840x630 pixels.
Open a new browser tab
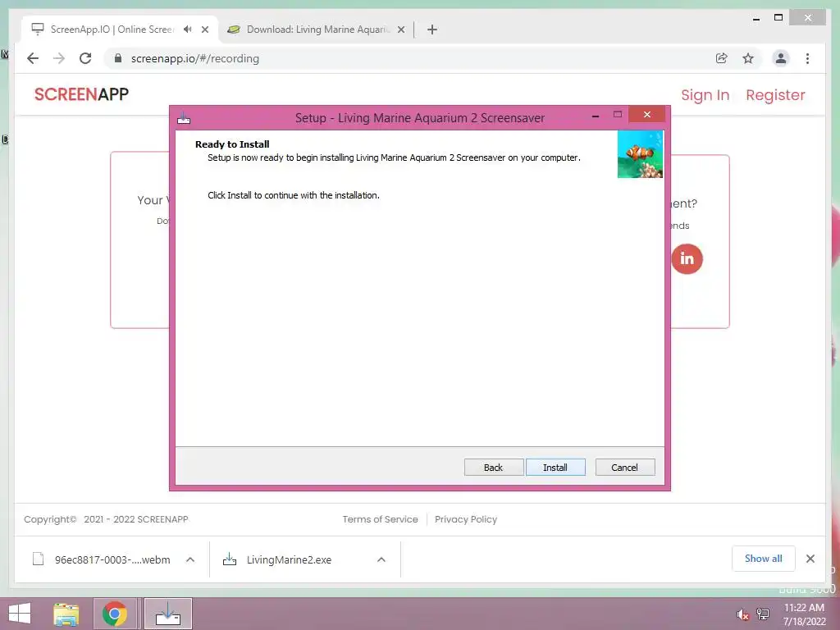click(x=432, y=30)
